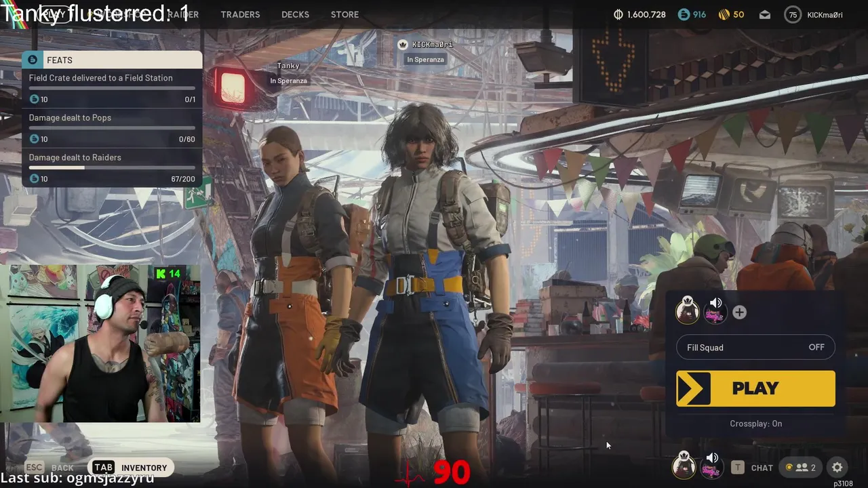Mute the speaker icon above squad panel member
Screen dimensions: 868x488
click(715, 303)
